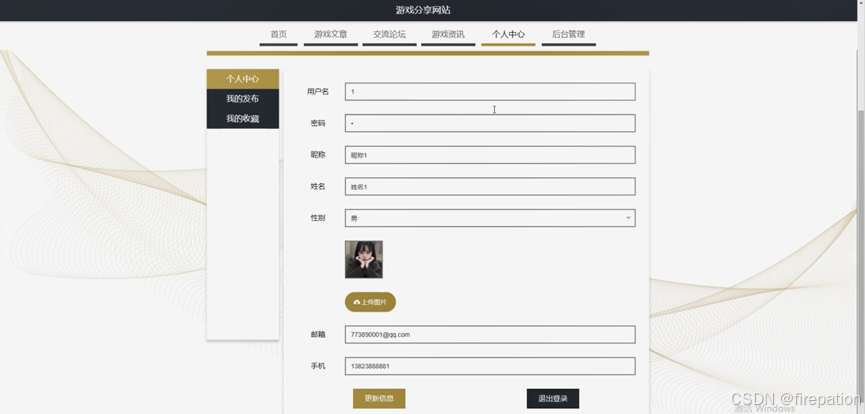Open the 性别 dropdown

pyautogui.click(x=490, y=218)
